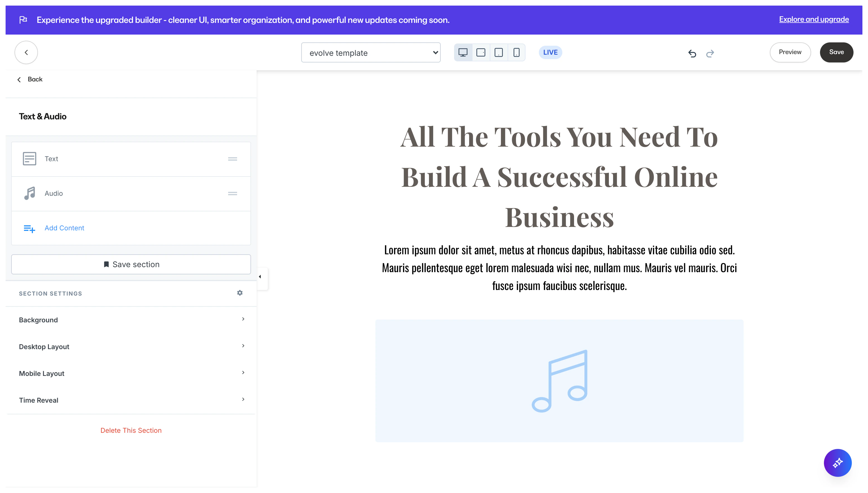The image size is (868, 493).
Task: Open the evolve template dropdown
Action: 370,52
